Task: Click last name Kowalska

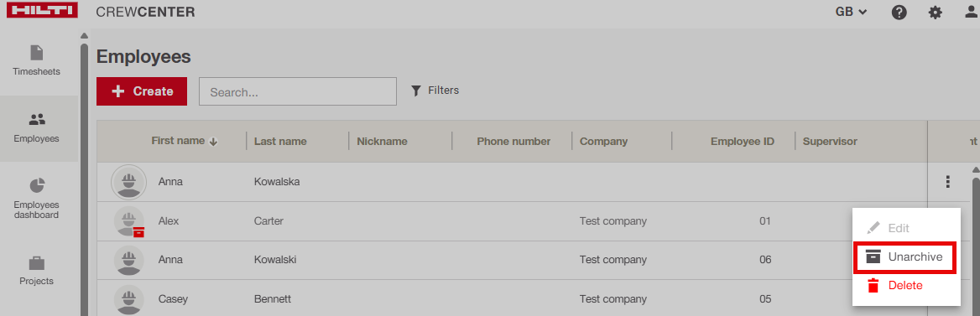Action: 277,182
